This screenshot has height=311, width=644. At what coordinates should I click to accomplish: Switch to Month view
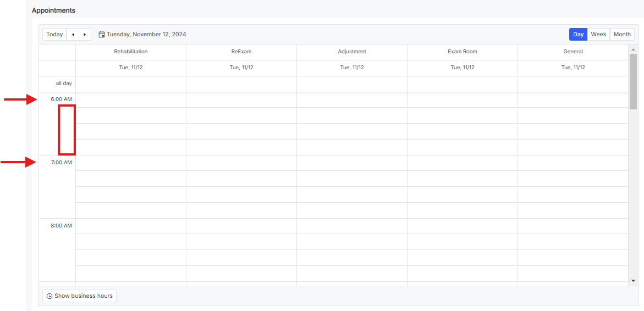point(622,35)
